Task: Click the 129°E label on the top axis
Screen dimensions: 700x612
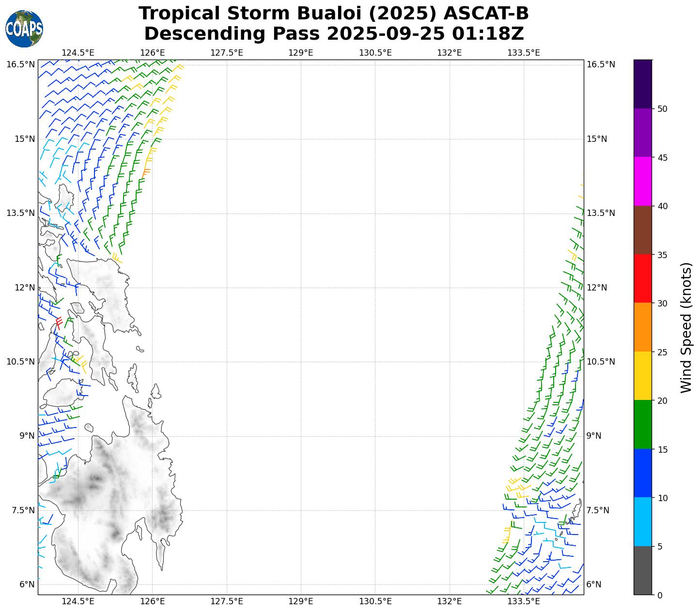Action: click(x=300, y=53)
